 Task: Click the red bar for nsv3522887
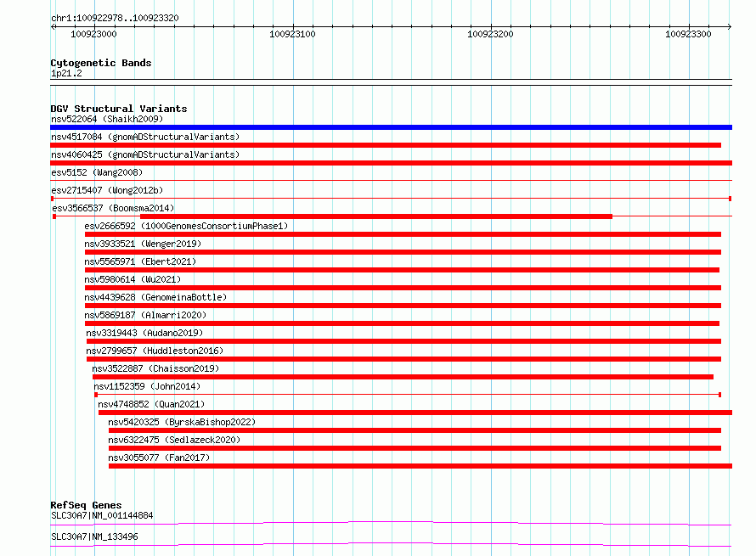point(403,377)
